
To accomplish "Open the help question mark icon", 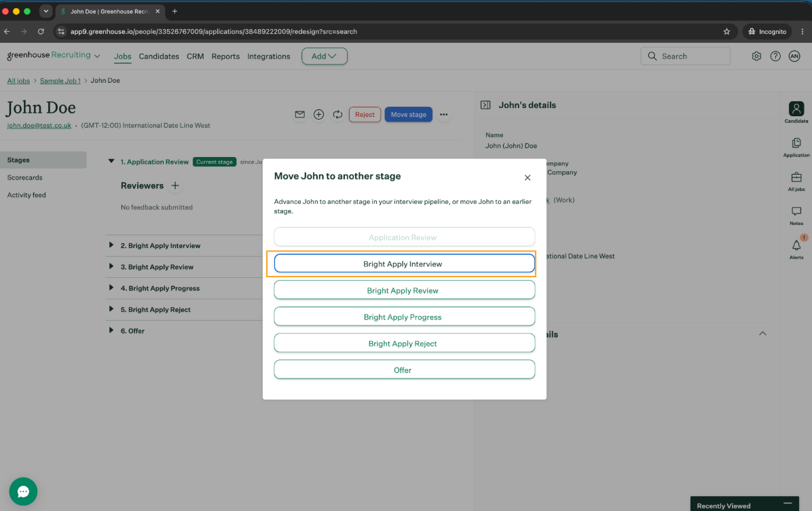I will click(x=775, y=56).
